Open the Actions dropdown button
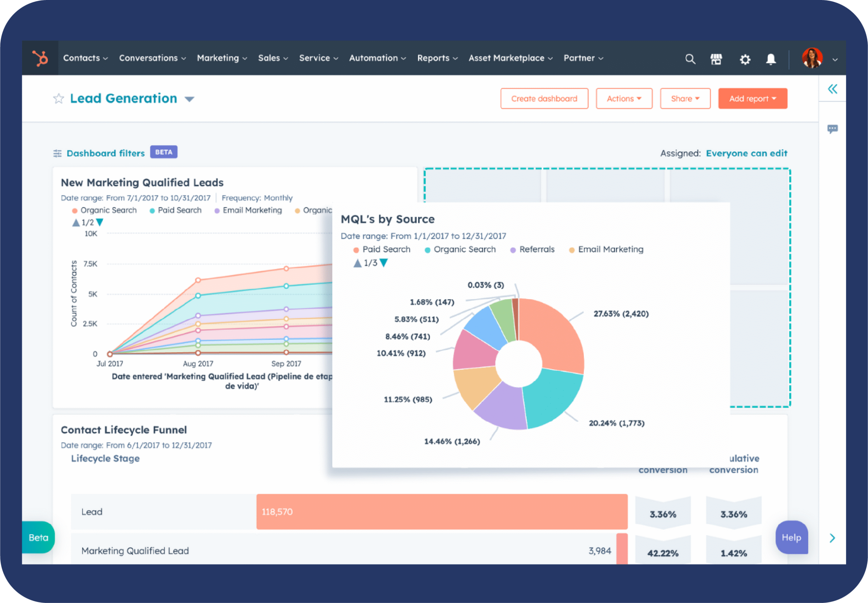Screen dimensions: 868x603 (x=624, y=99)
